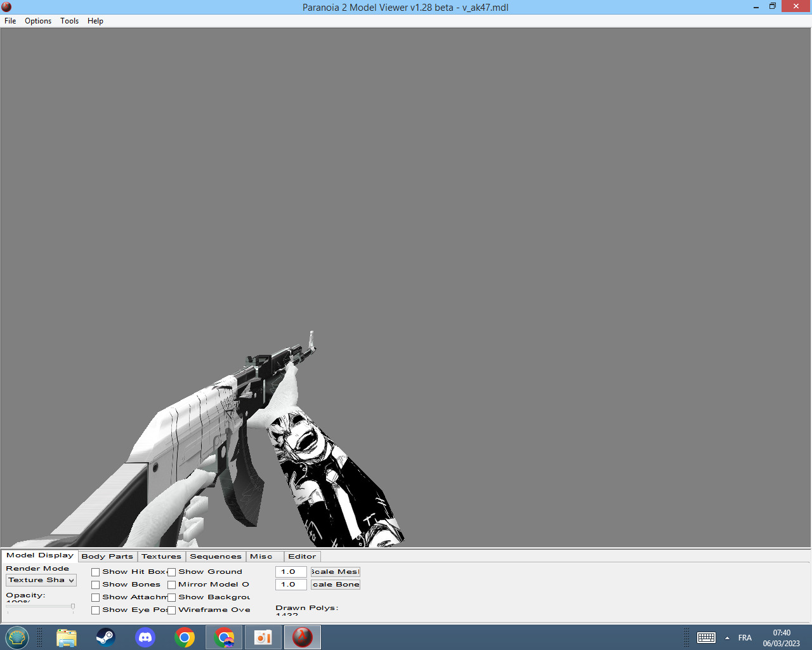812x650 pixels.
Task: Click the Start button
Action: point(17,637)
